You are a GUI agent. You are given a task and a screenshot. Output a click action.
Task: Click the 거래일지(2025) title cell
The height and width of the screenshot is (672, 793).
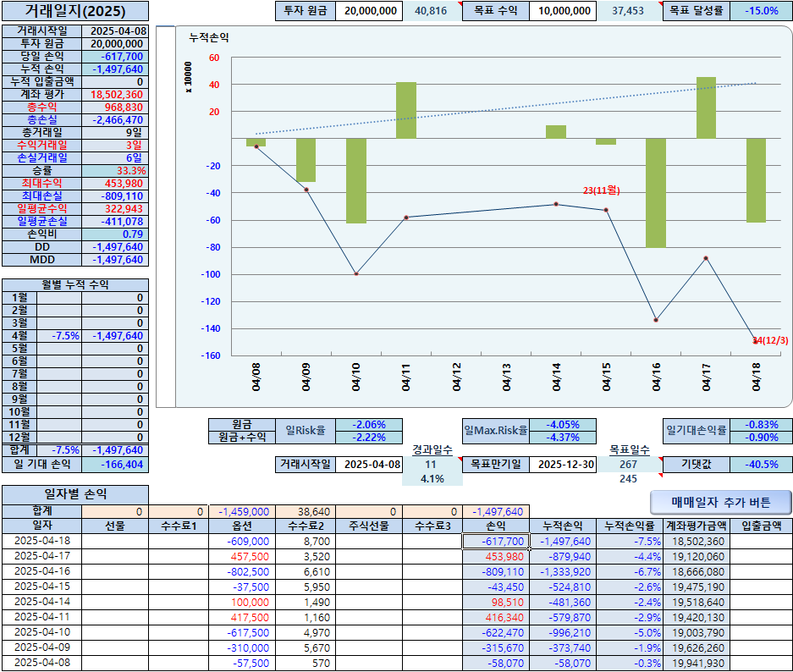75,11
